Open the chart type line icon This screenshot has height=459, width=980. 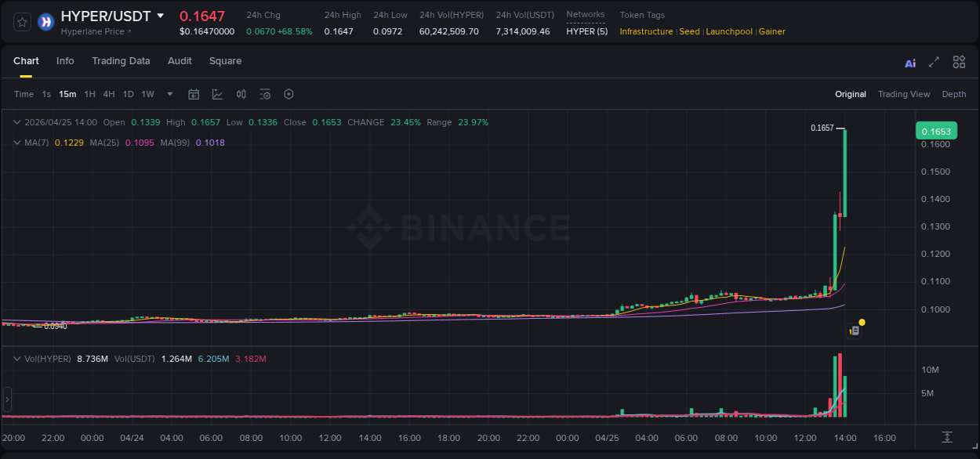pos(217,94)
